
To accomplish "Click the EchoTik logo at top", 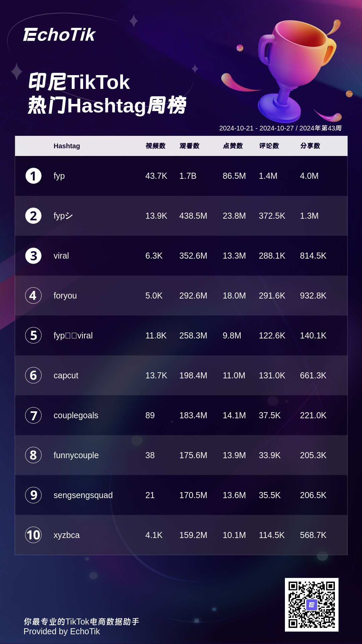I will click(59, 35).
